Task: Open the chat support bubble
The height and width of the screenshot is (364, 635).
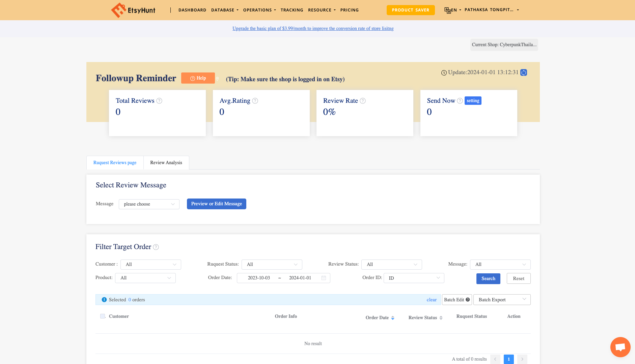Action: click(x=620, y=347)
